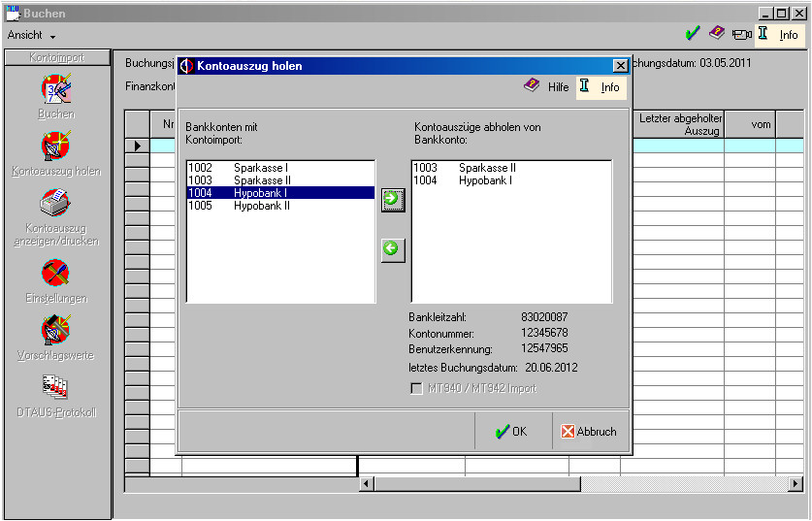Open DTAUS-Protokoll from the sidebar
812x521 pixels.
coord(55,388)
